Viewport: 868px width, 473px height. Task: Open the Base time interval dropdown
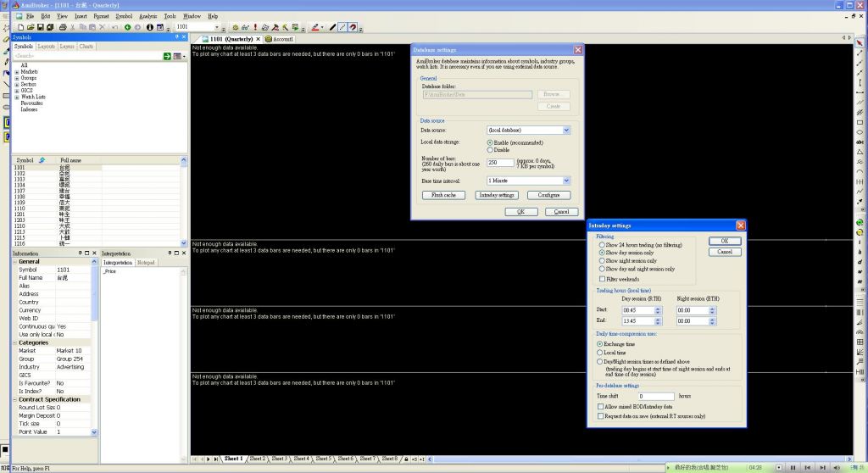point(566,181)
